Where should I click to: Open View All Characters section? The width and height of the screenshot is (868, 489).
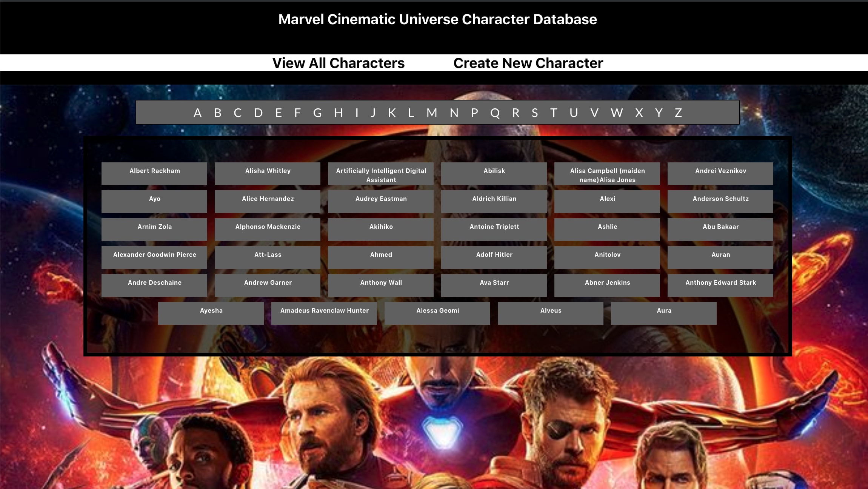(338, 63)
